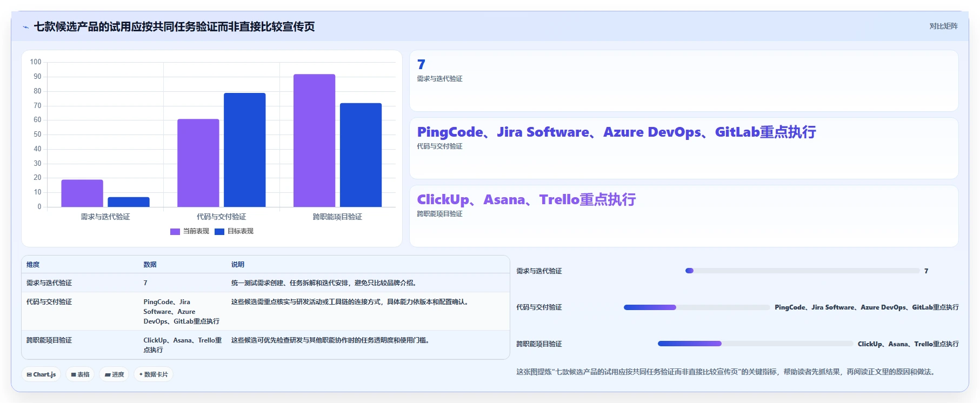The image size is (980, 403).
Task: Click y-axis value 100 on chart
Action: click(x=36, y=62)
